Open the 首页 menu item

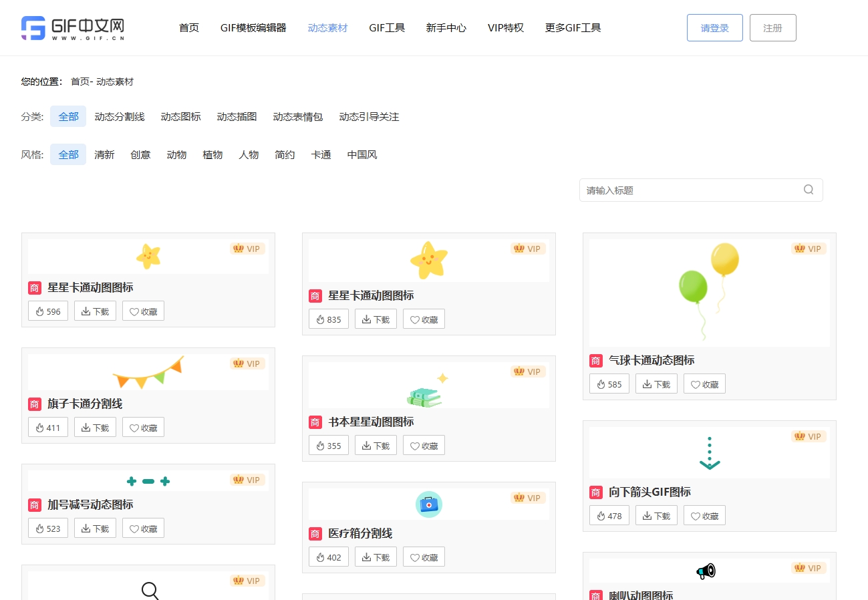(188, 27)
